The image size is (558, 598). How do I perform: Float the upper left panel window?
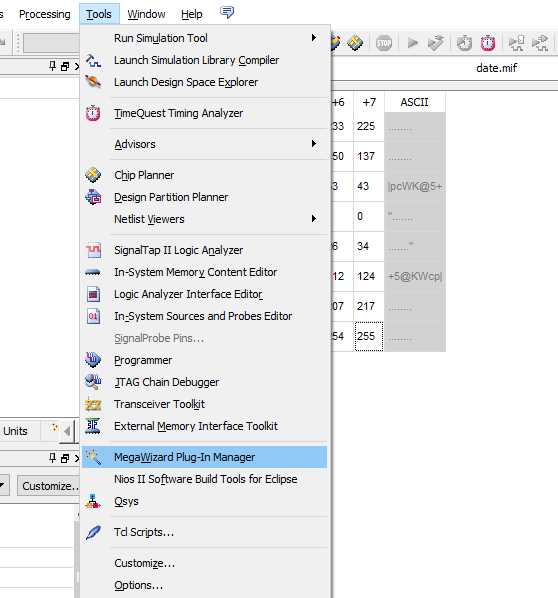coord(65,66)
